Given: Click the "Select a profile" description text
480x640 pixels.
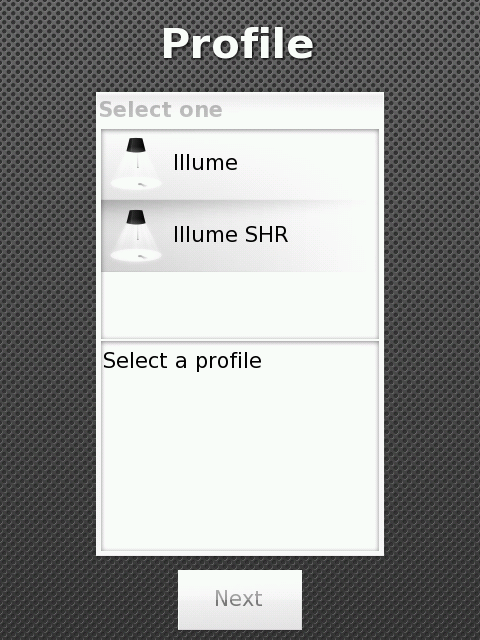Looking at the screenshot, I should (x=182, y=361).
